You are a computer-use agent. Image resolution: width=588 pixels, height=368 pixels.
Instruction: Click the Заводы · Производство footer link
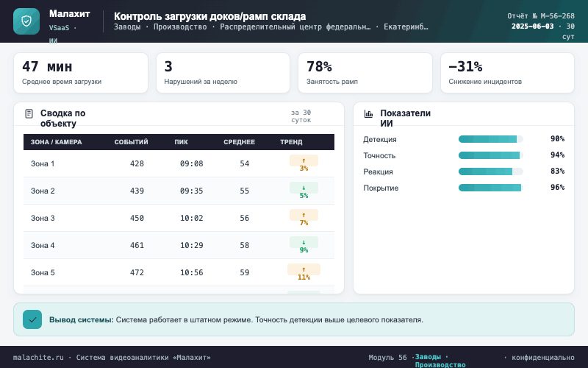pos(440,361)
